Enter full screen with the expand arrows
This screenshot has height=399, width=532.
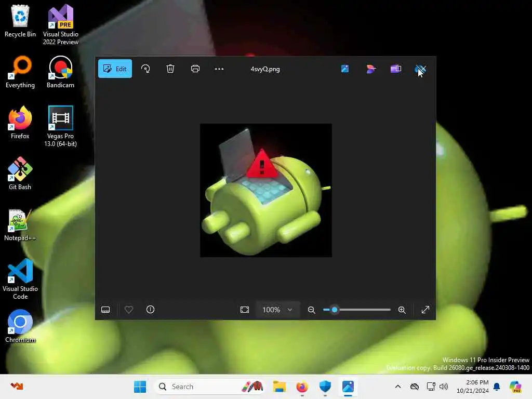pyautogui.click(x=425, y=310)
